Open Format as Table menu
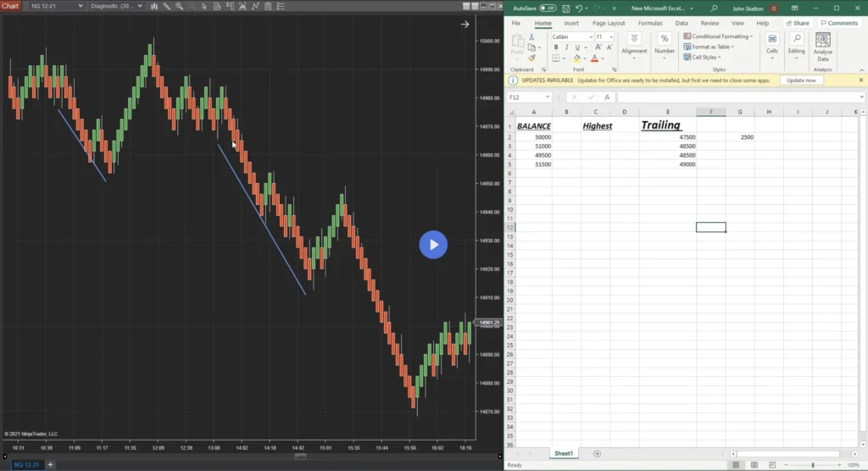 point(709,47)
